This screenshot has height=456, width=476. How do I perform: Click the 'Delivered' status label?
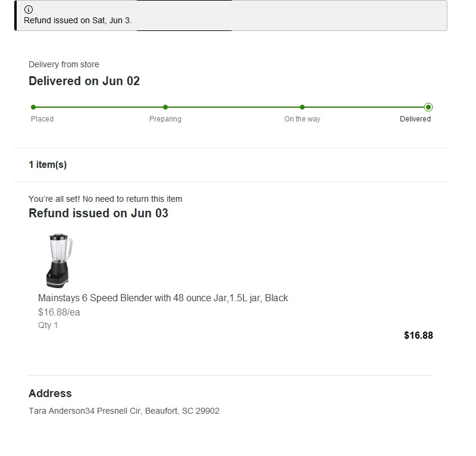(x=415, y=119)
